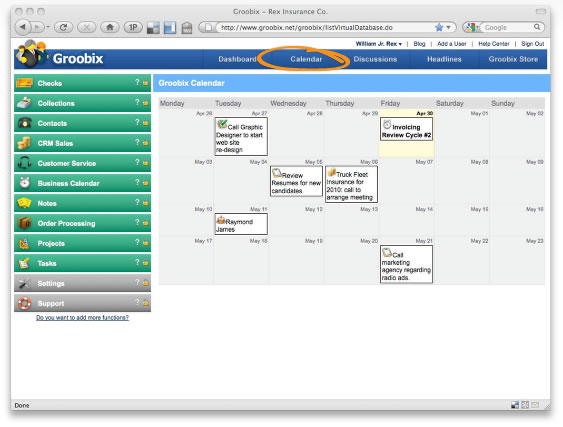The width and height of the screenshot is (563, 427).
Task: Click the Sign Out link
Action: [x=532, y=44]
